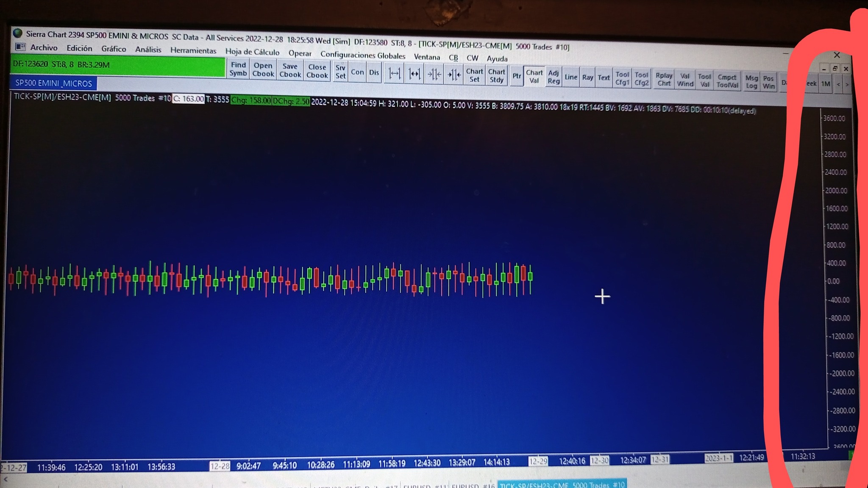Select the Text drawing tool
868x488 pixels.
pyautogui.click(x=604, y=78)
